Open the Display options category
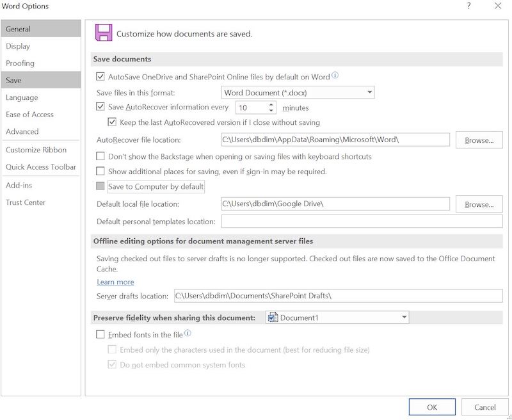The height and width of the screenshot is (420, 512). [x=41, y=46]
